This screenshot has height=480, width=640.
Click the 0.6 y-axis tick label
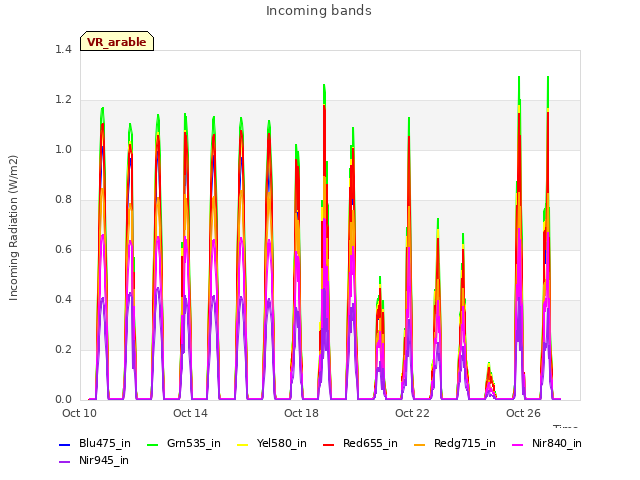click(63, 249)
